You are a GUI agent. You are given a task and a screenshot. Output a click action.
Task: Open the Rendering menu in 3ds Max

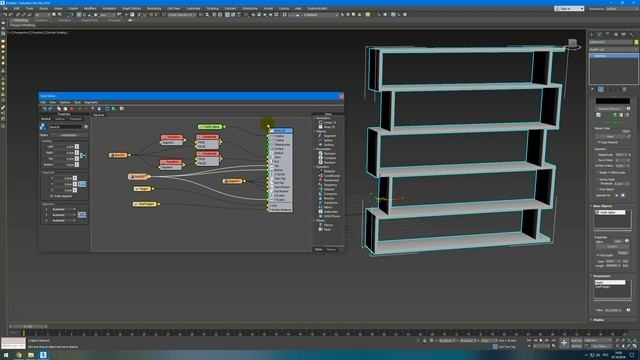tap(154, 9)
